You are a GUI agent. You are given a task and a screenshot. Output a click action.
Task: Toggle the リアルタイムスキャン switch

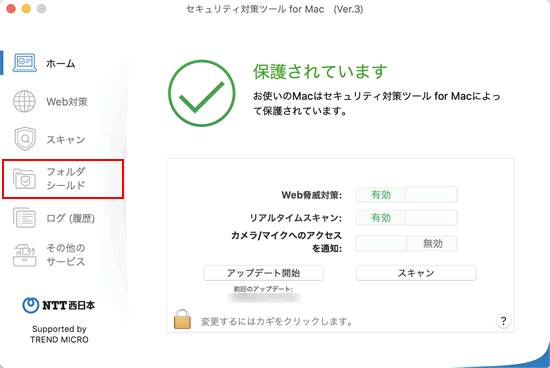[407, 218]
